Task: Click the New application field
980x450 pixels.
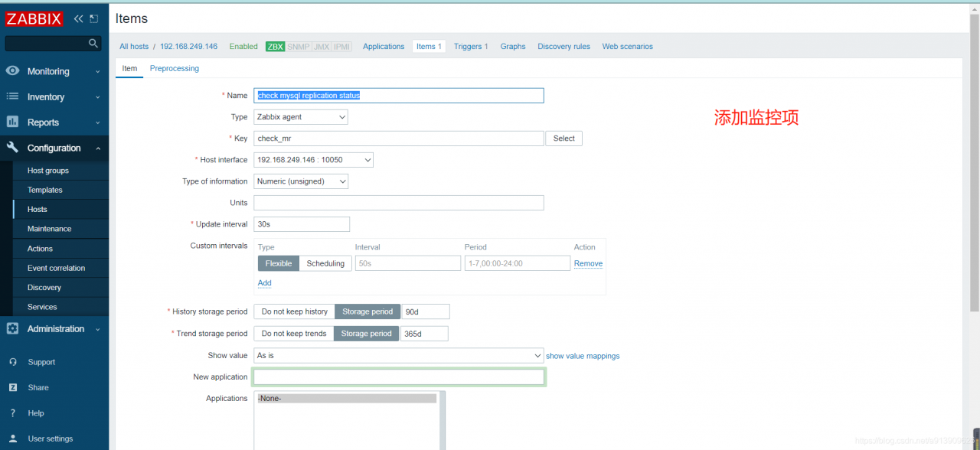Action: coord(399,377)
